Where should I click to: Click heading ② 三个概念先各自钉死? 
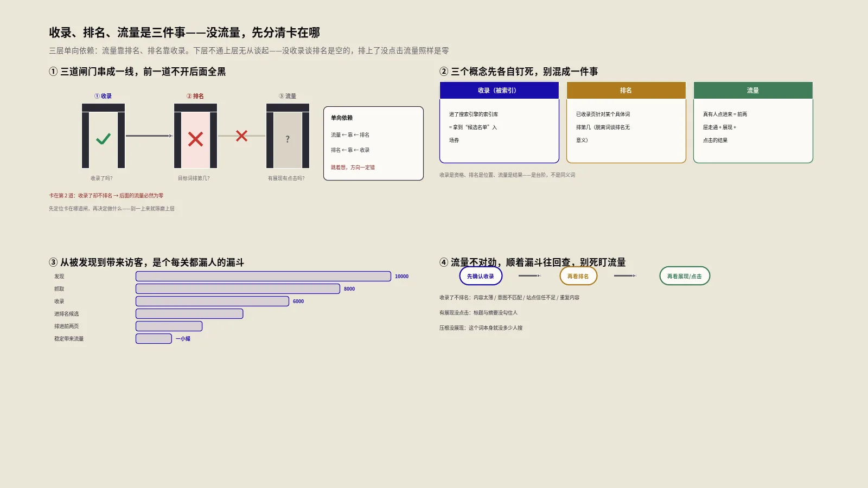pyautogui.click(x=519, y=72)
